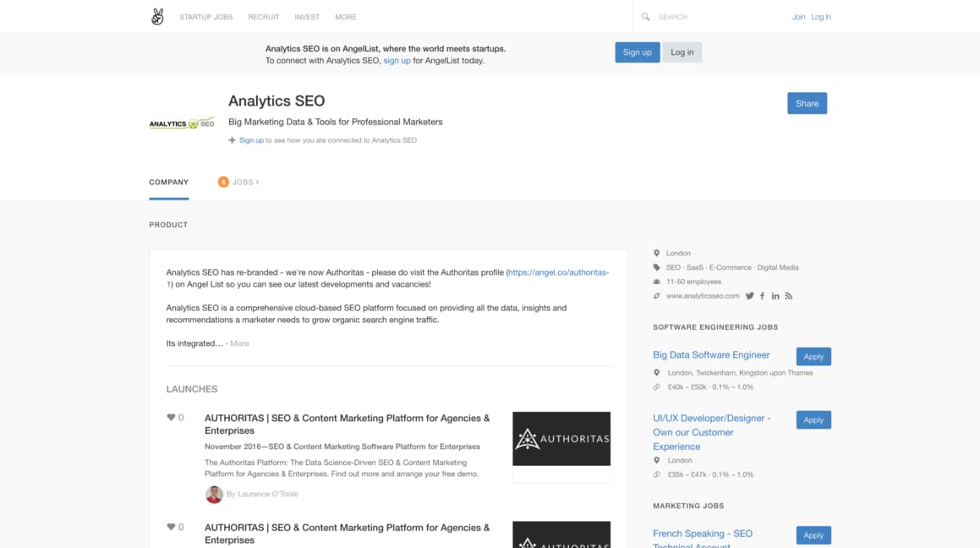The image size is (980, 548).
Task: Like the first AUTHORITAS launch heart
Action: [x=171, y=418]
